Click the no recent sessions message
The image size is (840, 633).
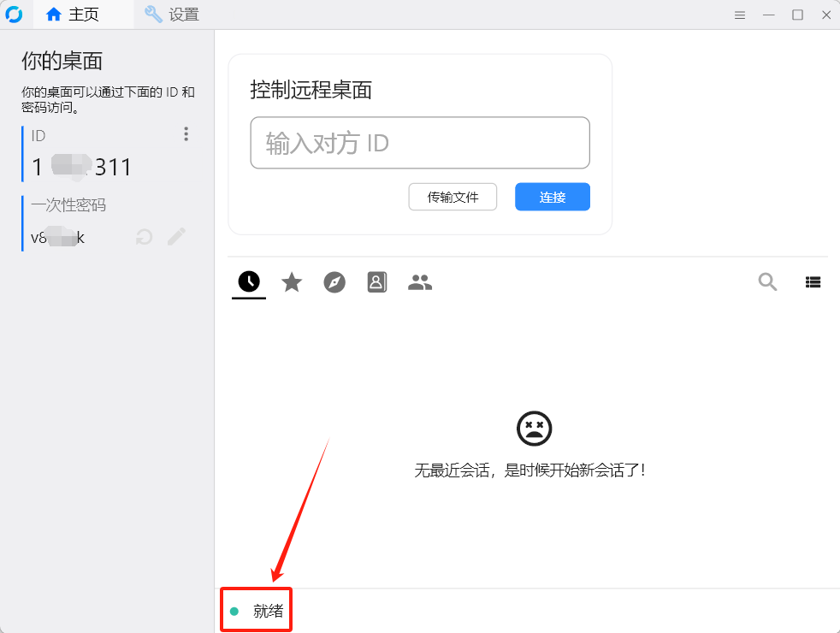tap(529, 470)
